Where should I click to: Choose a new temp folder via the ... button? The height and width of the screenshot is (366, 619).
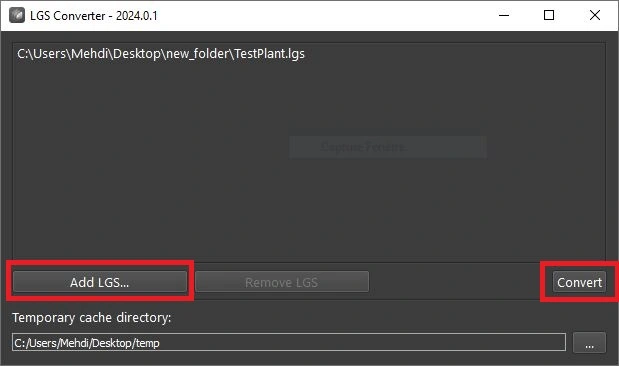tap(589, 342)
